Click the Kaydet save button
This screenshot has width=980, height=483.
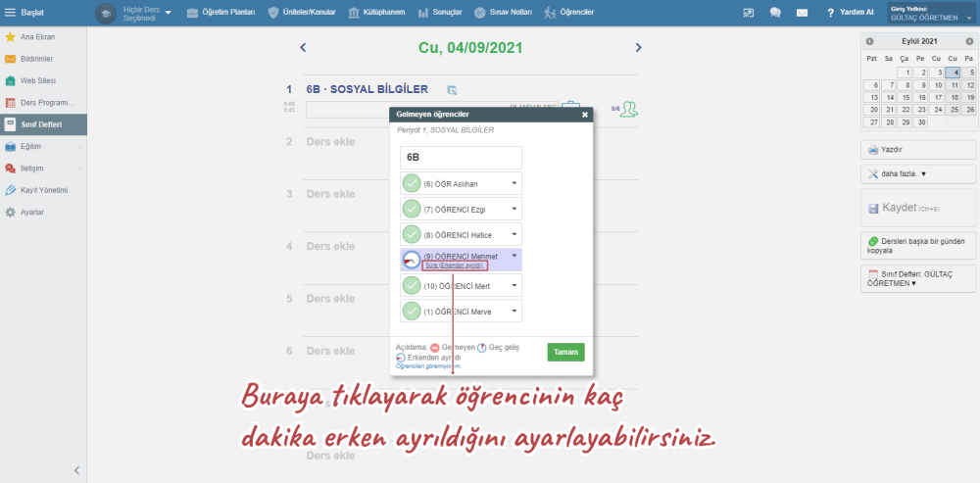pyautogui.click(x=918, y=208)
